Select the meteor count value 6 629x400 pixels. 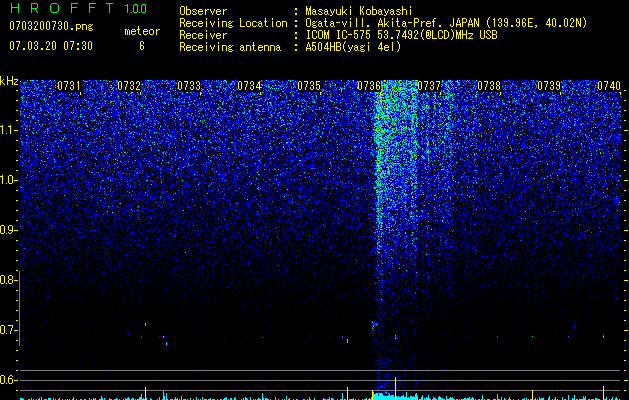point(142,46)
